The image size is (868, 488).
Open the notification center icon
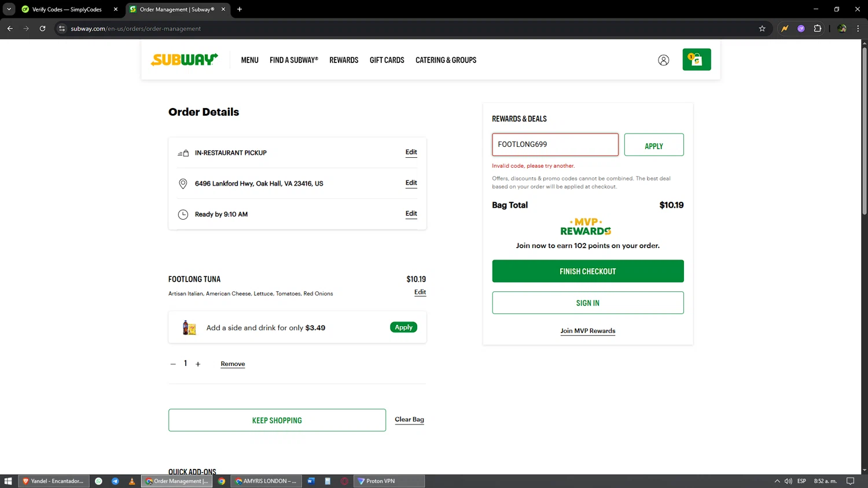tap(850, 481)
